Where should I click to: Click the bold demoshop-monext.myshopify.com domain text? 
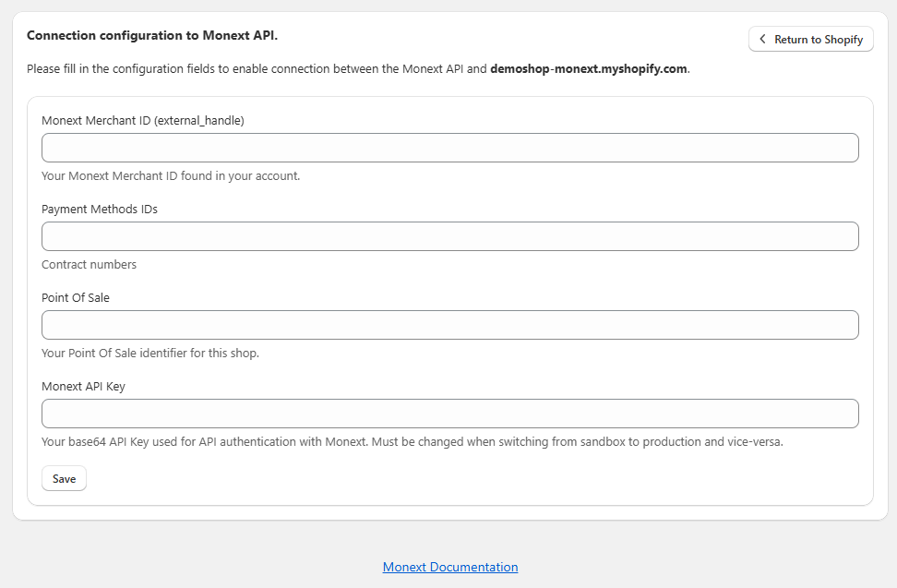click(589, 68)
